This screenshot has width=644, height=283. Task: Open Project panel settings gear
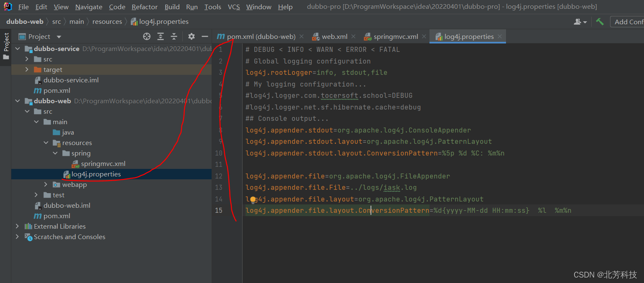pyautogui.click(x=192, y=36)
